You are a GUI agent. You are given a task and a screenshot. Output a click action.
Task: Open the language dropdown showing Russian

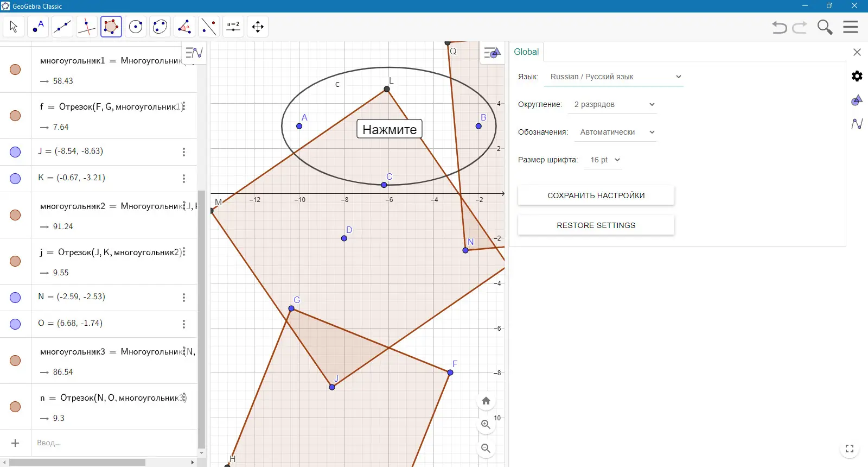pos(614,77)
